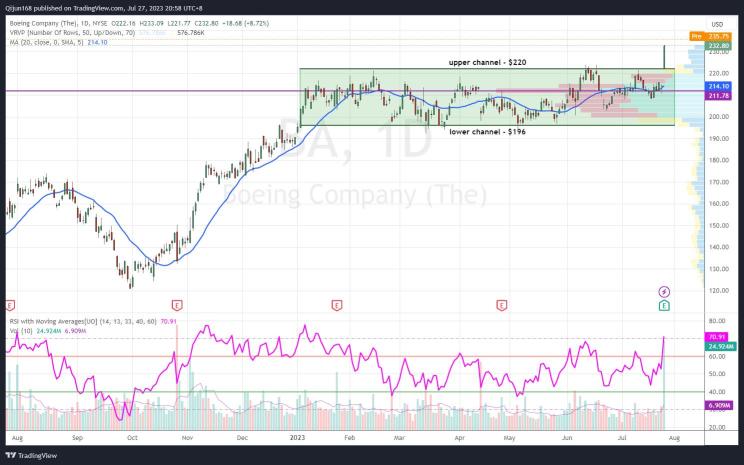
Task: Click the Nov label on time axis
Action: click(187, 438)
